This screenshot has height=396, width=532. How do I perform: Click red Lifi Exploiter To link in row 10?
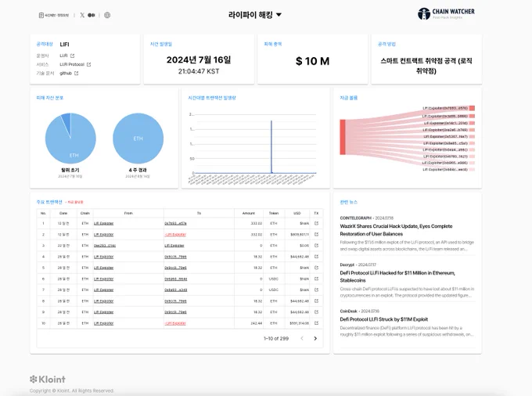[175, 323]
